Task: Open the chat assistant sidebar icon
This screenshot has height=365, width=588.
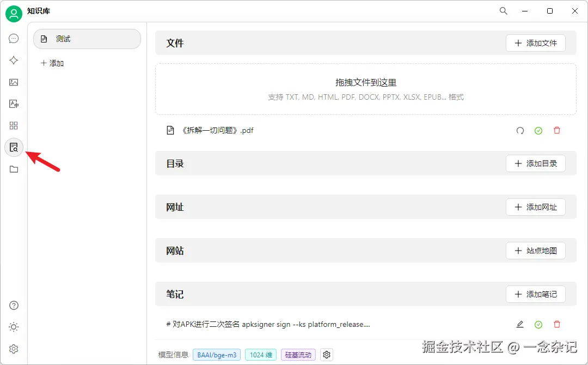Action: [x=14, y=39]
